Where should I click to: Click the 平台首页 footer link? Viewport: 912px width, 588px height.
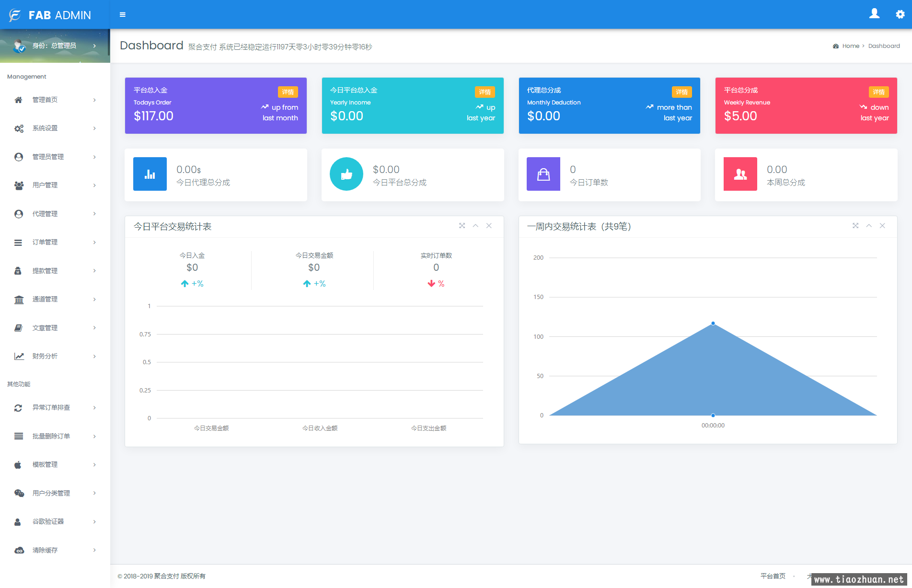[x=773, y=576]
